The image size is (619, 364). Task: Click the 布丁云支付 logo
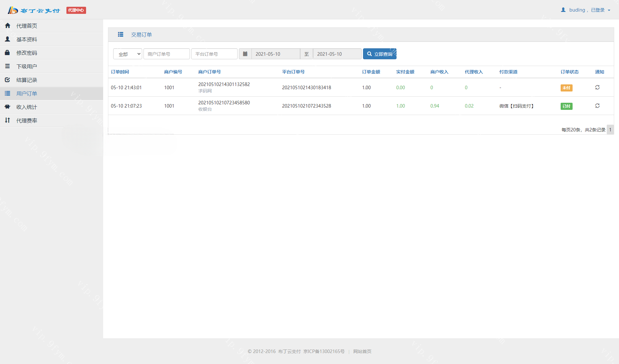coord(34,10)
